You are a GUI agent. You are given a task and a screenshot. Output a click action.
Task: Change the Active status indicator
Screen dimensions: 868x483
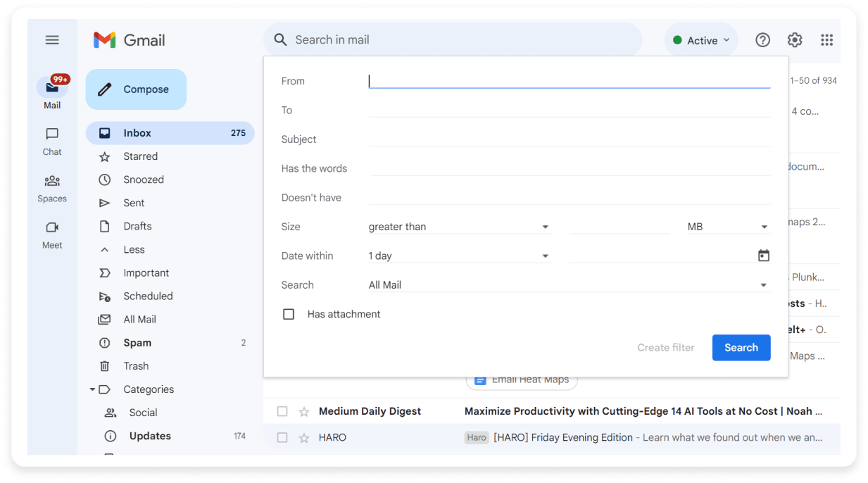tap(701, 40)
